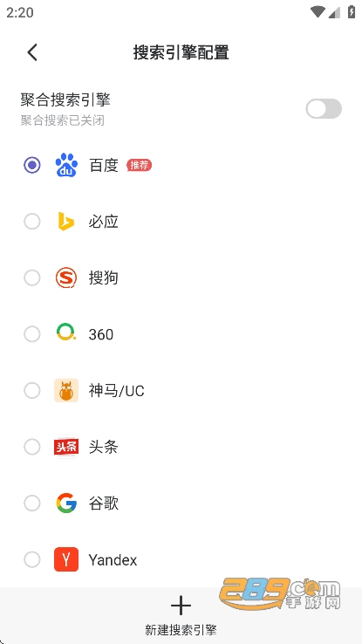Image resolution: width=362 pixels, height=644 pixels.
Task: Enable the 聚合搜索引擎 toggle switch
Action: pos(324,109)
